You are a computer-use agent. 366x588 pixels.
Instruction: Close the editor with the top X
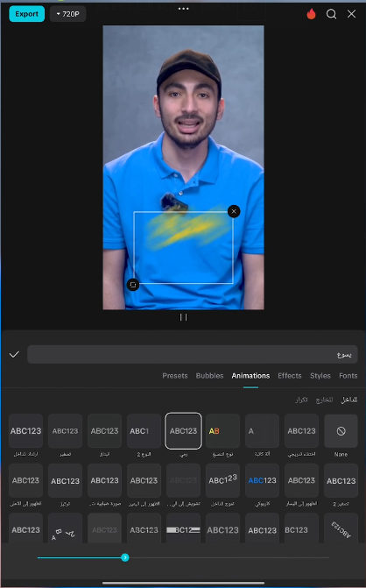[x=351, y=14]
